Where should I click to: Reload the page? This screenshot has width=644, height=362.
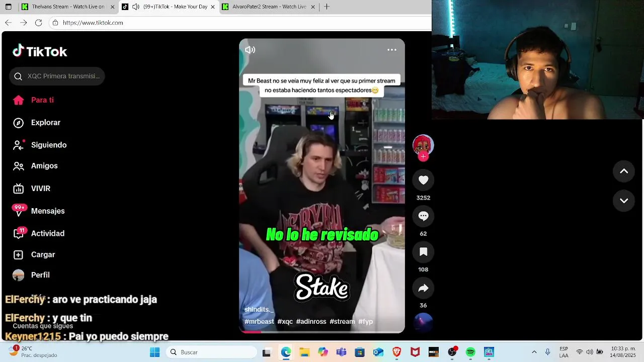(38, 23)
